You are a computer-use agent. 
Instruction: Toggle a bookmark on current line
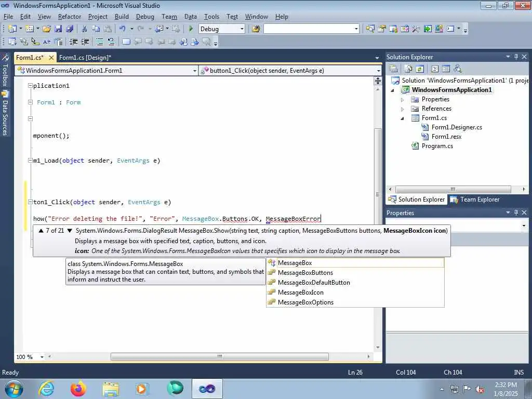(x=126, y=42)
